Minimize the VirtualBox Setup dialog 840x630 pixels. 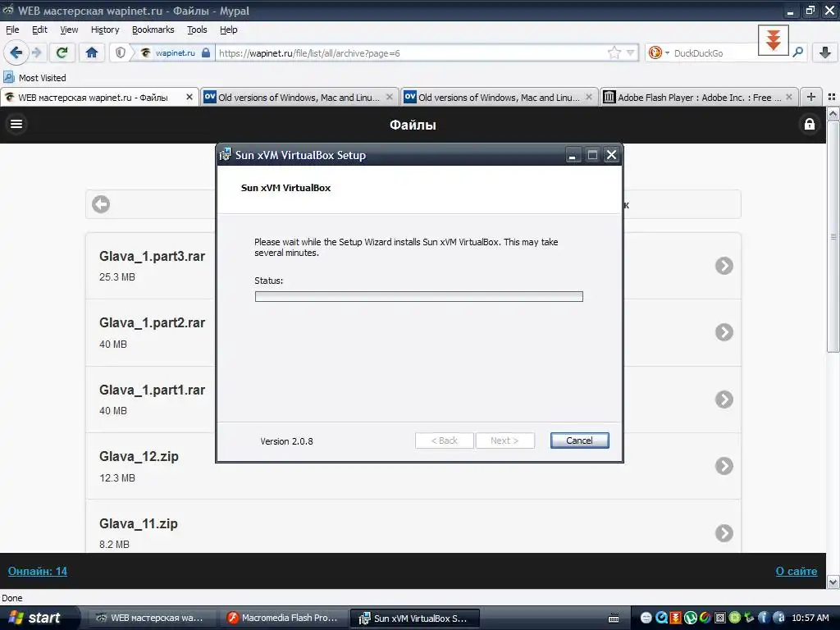click(572, 155)
